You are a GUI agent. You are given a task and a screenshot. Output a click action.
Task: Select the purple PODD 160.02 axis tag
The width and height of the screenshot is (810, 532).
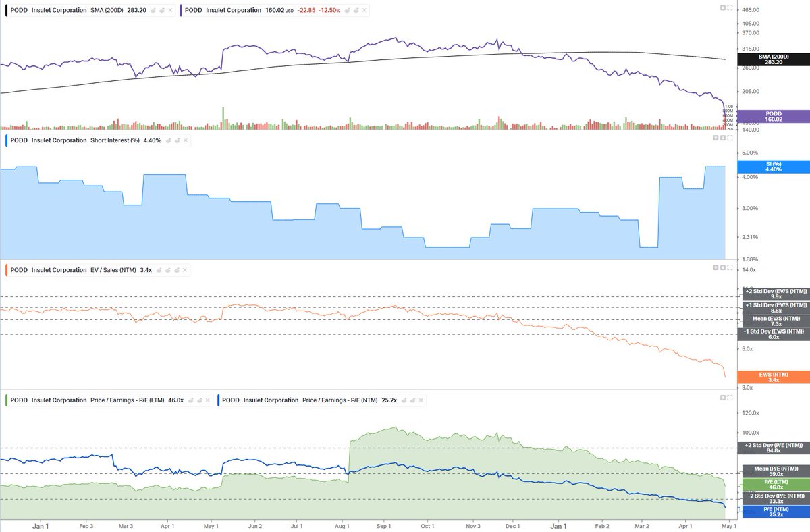pyautogui.click(x=774, y=116)
